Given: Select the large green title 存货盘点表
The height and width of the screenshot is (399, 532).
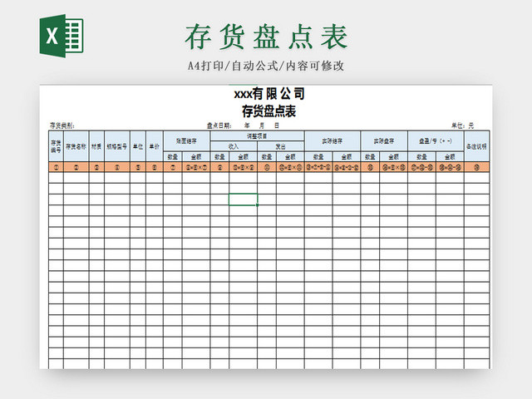Looking at the screenshot, I should point(266,37).
